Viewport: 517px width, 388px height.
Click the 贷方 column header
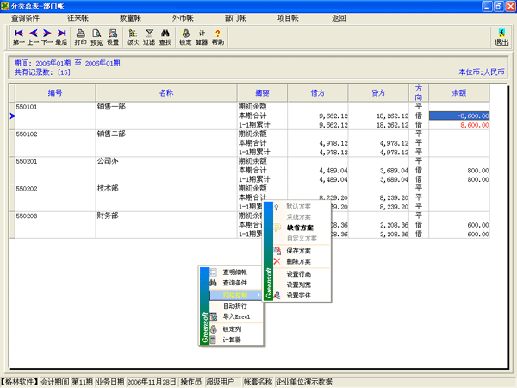pyautogui.click(x=378, y=93)
